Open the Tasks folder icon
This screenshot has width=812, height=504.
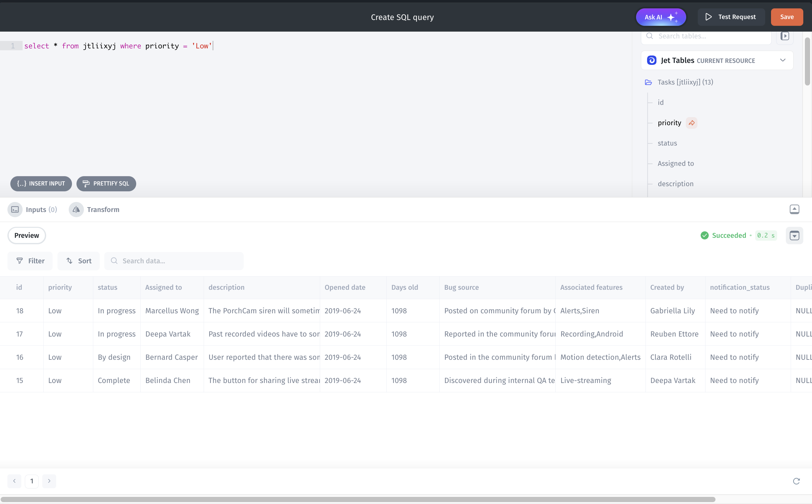648,82
